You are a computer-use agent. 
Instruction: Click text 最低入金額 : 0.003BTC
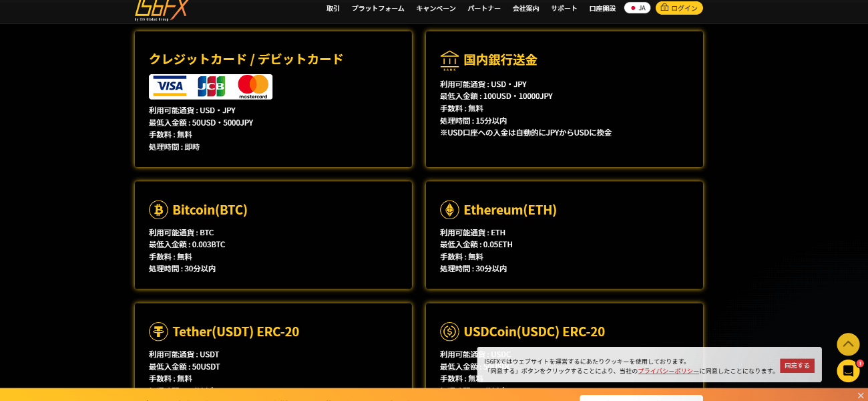pyautogui.click(x=187, y=245)
